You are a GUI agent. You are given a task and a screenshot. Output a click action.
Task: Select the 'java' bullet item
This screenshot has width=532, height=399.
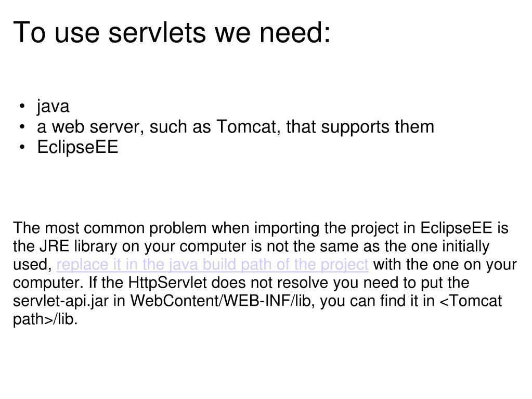pos(53,107)
